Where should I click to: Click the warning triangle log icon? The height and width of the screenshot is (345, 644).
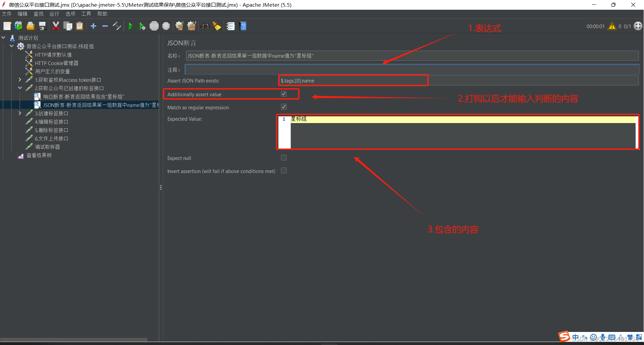[x=612, y=26]
